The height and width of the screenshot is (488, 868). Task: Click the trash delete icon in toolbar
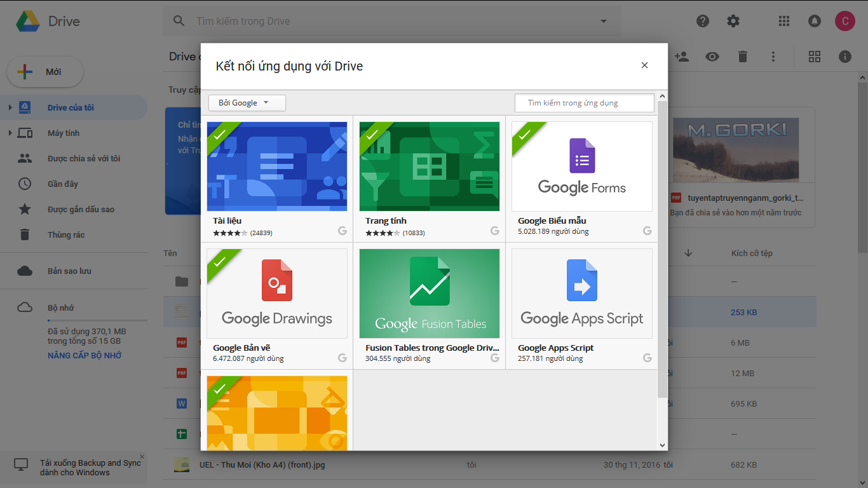[x=742, y=57]
